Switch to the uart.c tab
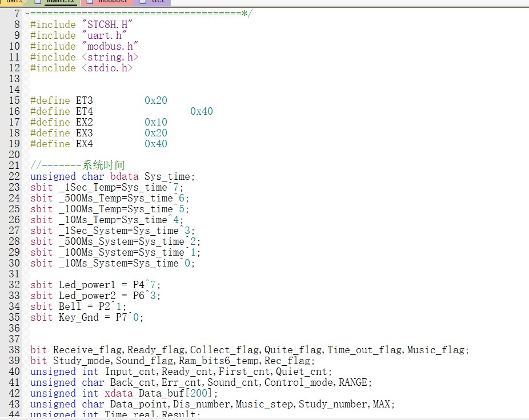The width and height of the screenshot is (529, 420). (13, 2)
